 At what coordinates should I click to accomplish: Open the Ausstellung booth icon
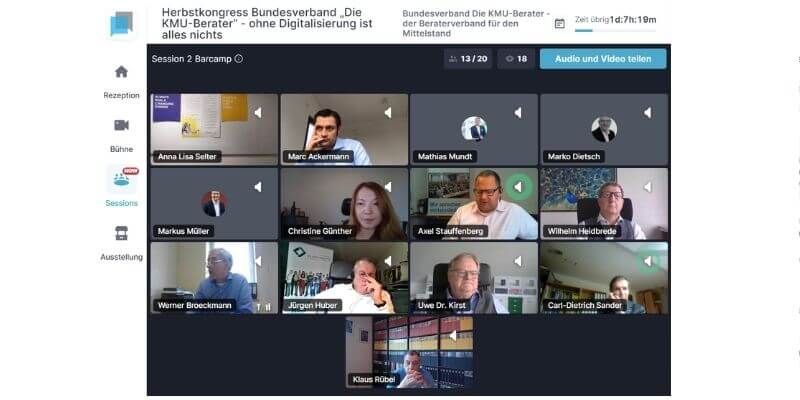tap(121, 233)
